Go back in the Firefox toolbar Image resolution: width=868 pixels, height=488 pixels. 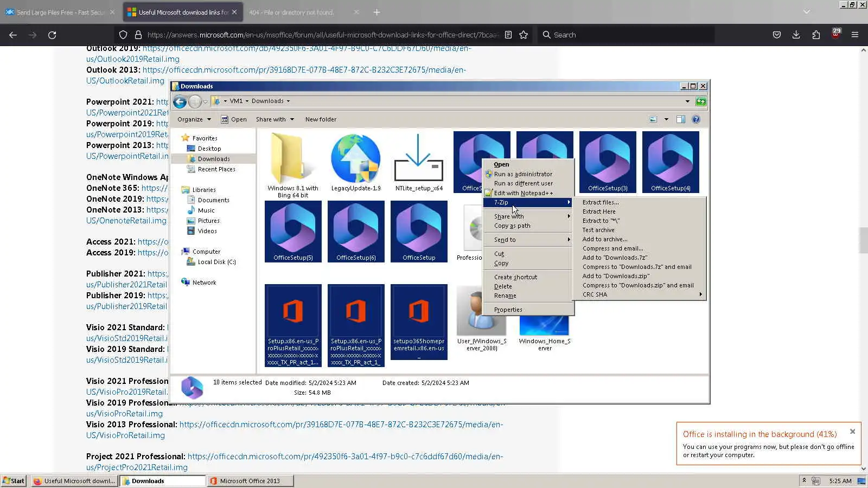click(x=13, y=35)
